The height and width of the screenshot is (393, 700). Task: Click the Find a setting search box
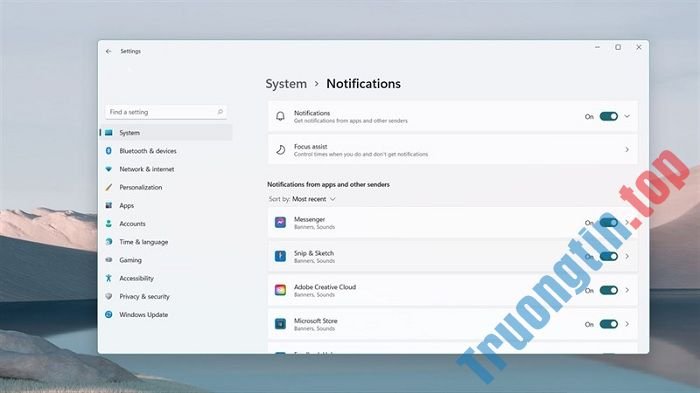point(166,112)
